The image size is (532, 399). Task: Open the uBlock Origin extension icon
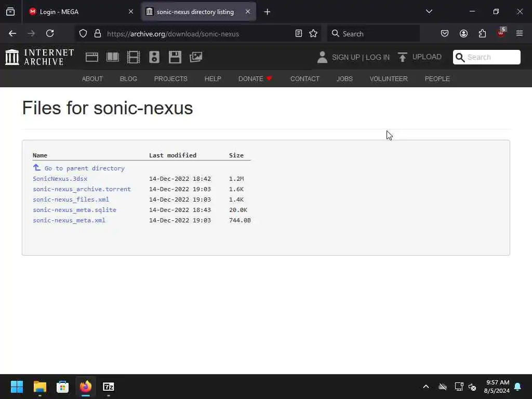[x=501, y=33]
